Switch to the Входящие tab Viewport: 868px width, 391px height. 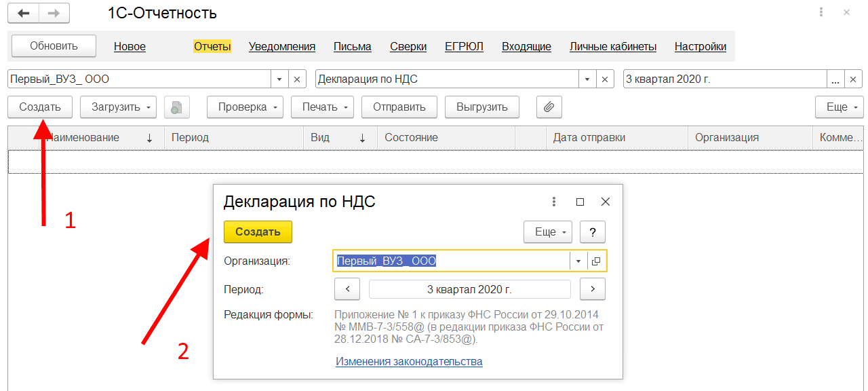[x=526, y=47]
